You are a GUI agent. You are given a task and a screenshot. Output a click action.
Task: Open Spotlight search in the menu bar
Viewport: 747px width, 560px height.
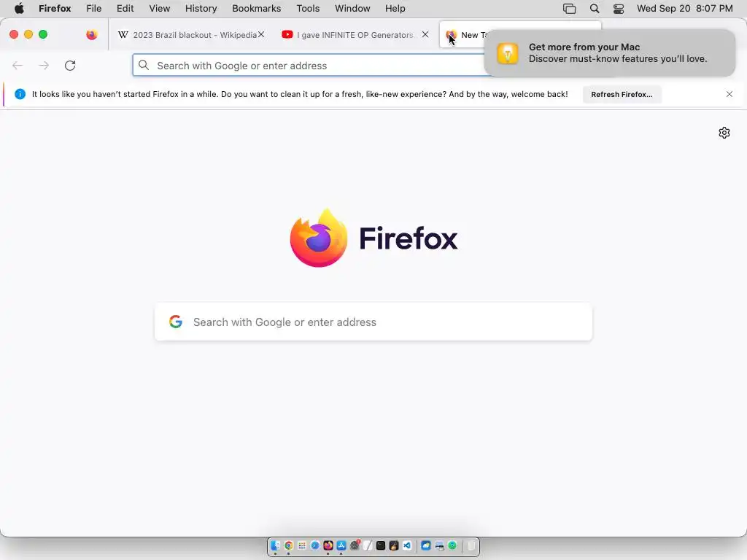click(595, 8)
